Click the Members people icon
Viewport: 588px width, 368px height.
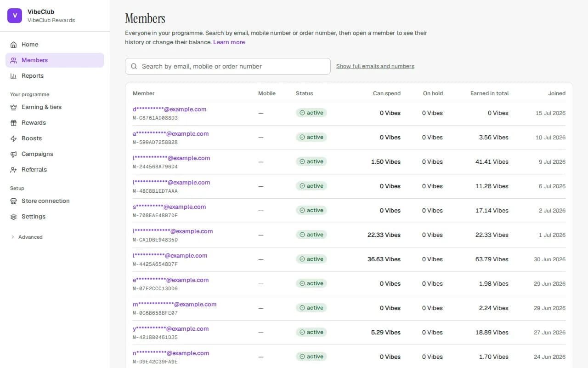(x=14, y=60)
